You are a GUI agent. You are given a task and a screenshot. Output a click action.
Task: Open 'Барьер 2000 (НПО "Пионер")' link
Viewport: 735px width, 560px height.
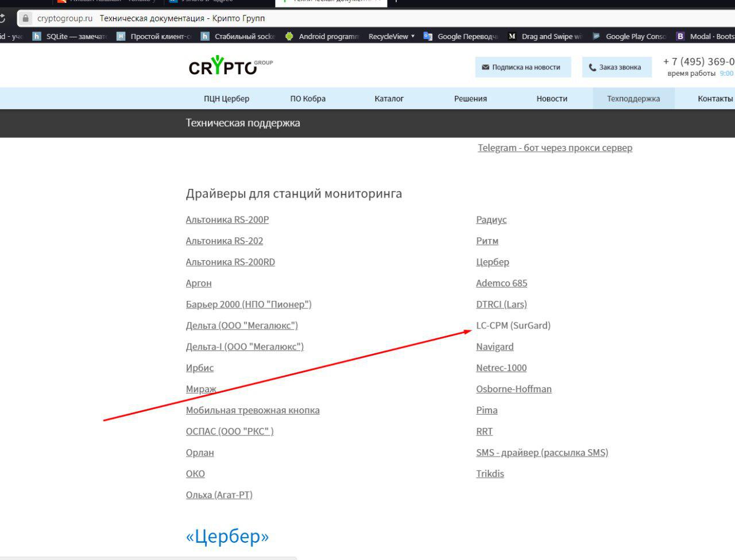point(249,304)
